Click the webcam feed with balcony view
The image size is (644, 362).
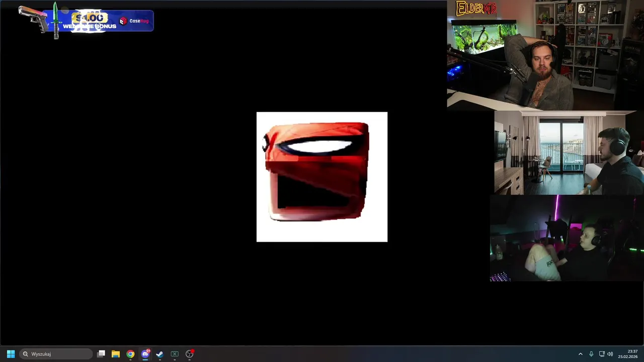[569, 153]
